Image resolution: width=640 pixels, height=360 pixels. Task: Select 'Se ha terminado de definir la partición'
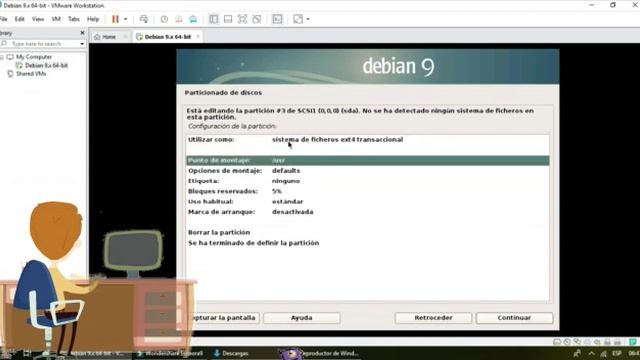pyautogui.click(x=368, y=243)
